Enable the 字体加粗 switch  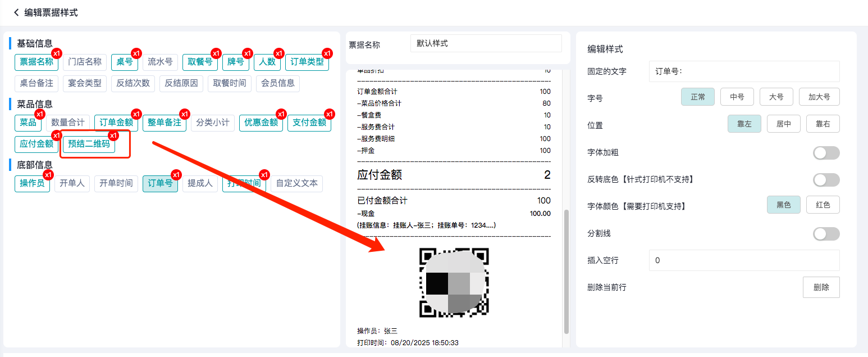point(826,153)
